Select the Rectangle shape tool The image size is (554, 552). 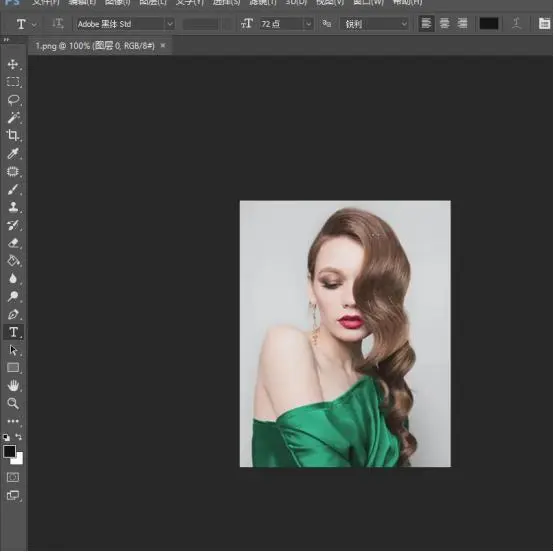coord(13,368)
